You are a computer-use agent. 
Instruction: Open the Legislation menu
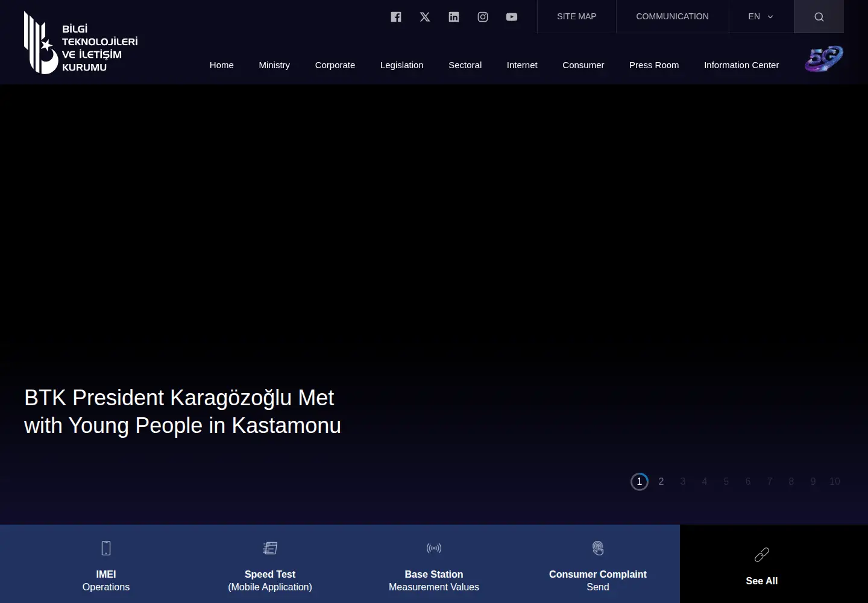pyautogui.click(x=402, y=65)
